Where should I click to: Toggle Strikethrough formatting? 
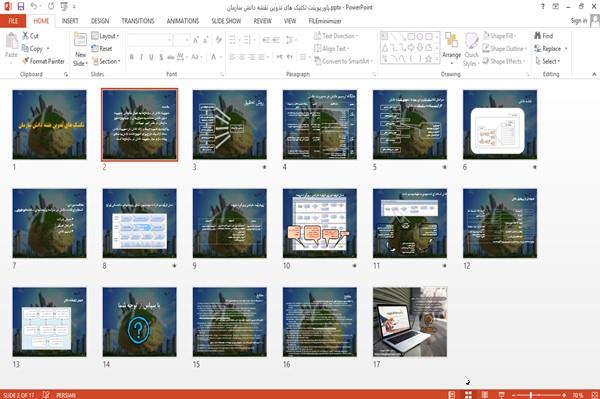(171, 57)
